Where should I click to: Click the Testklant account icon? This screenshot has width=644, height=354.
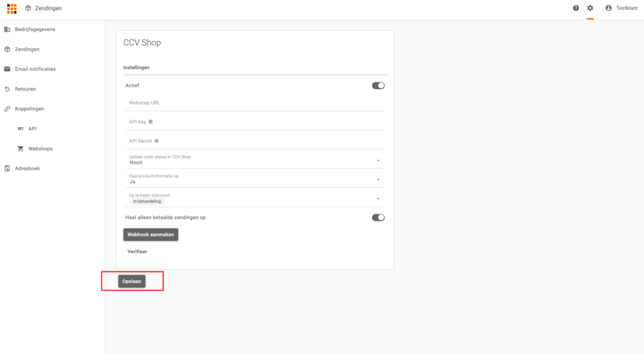pyautogui.click(x=609, y=8)
